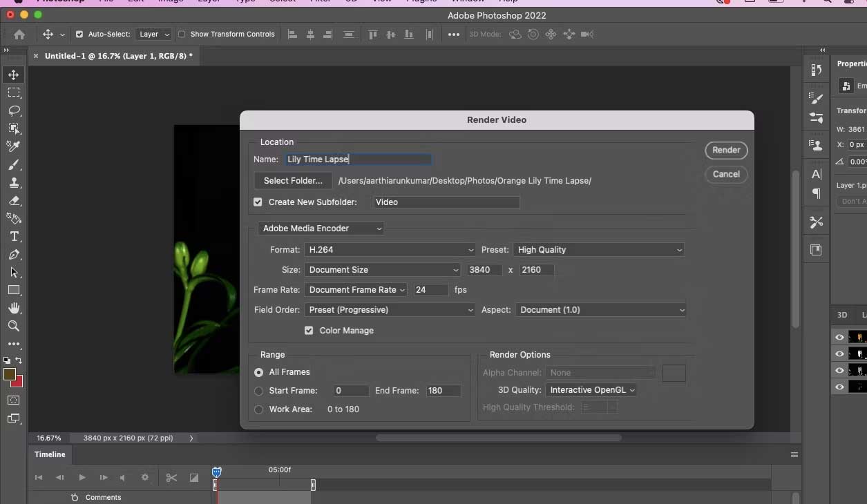Select the Zoom tool
This screenshot has height=504, width=867.
click(x=14, y=326)
